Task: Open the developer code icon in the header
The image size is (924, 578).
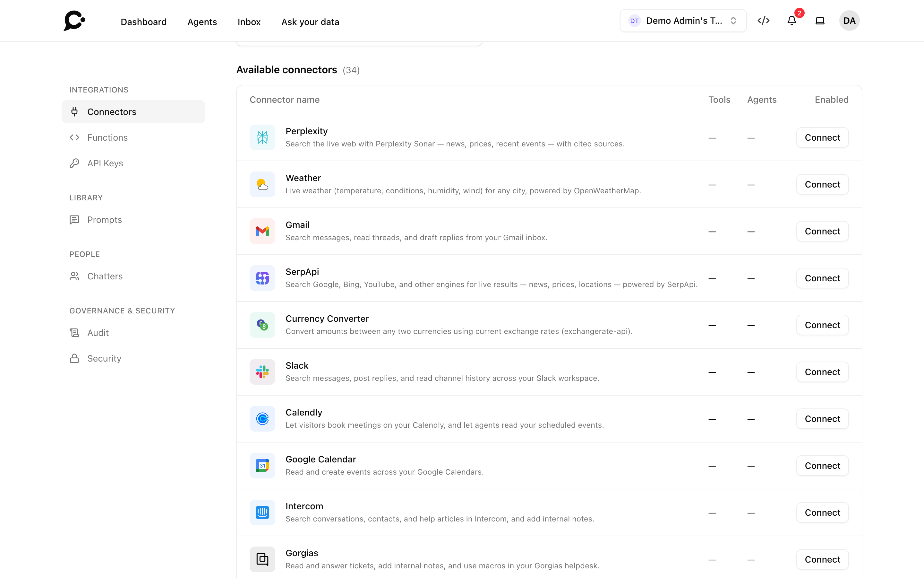Action: pos(763,21)
